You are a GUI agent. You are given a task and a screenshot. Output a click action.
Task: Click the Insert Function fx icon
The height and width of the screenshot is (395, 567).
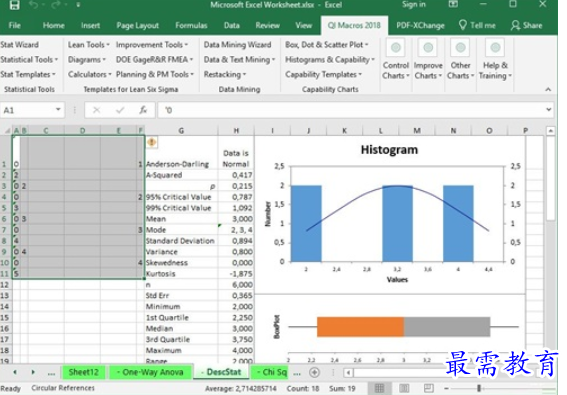[143, 110]
